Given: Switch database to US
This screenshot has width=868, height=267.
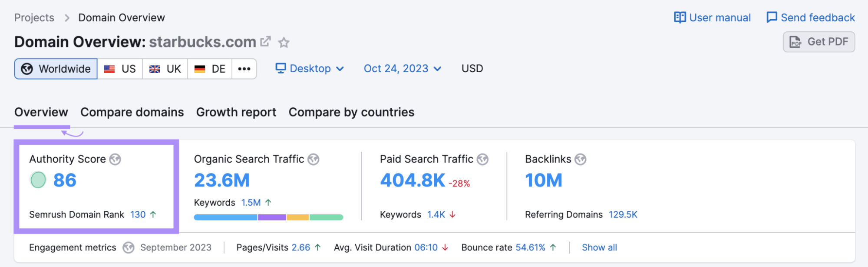Looking at the screenshot, I should [120, 69].
